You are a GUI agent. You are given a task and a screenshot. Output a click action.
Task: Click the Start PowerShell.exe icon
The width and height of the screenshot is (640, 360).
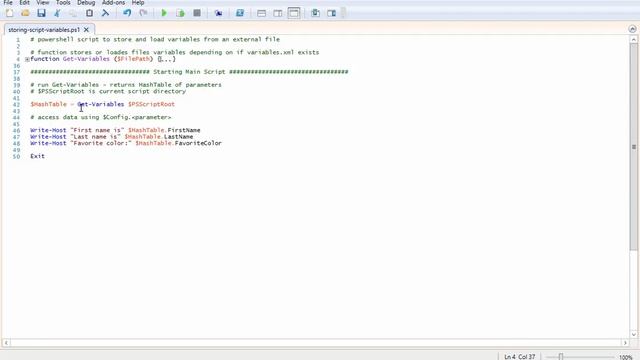[x=240, y=13]
